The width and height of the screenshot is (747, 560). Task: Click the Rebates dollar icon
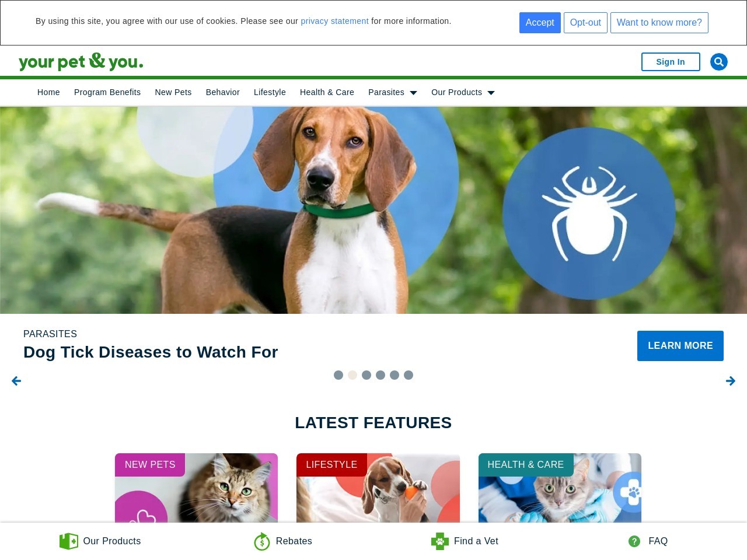(x=262, y=541)
